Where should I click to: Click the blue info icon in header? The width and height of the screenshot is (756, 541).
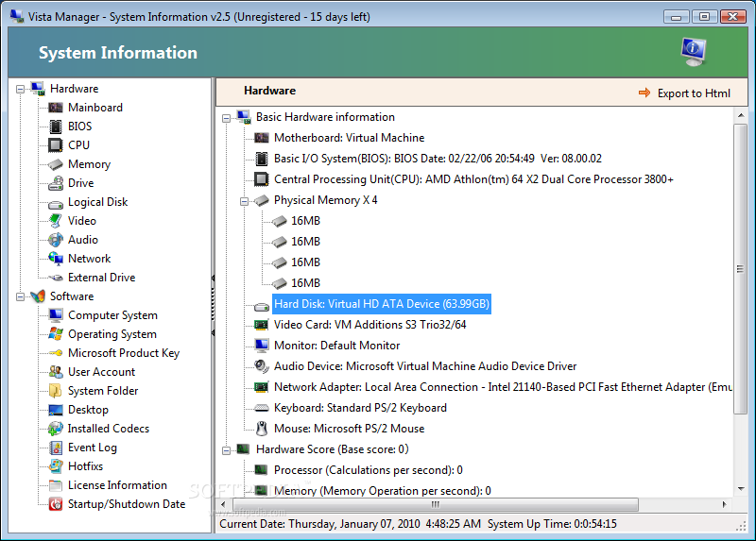click(694, 53)
